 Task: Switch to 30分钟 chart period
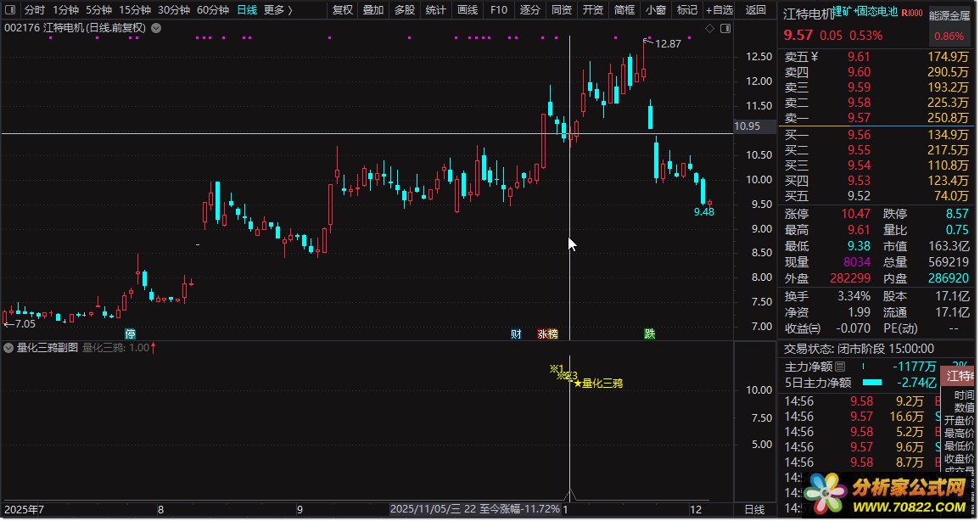[x=174, y=10]
